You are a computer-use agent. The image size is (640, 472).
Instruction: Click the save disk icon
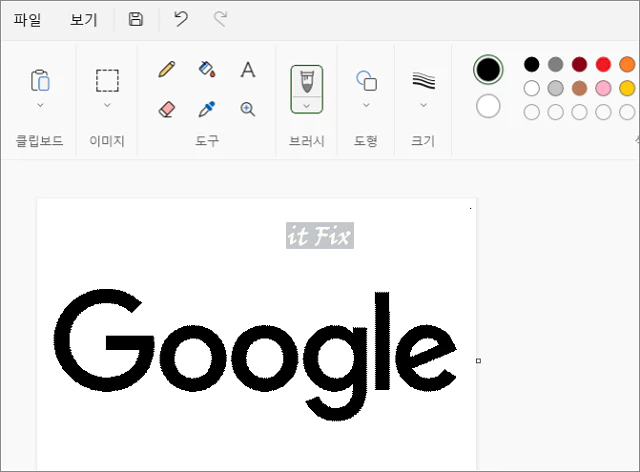[x=136, y=19]
